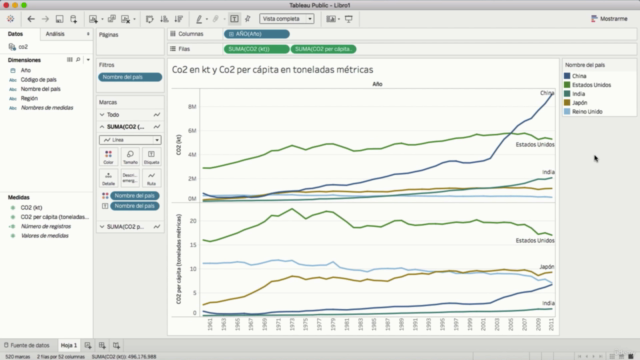Expand the Todo marks section
The image size is (640, 360).
(x=102, y=115)
